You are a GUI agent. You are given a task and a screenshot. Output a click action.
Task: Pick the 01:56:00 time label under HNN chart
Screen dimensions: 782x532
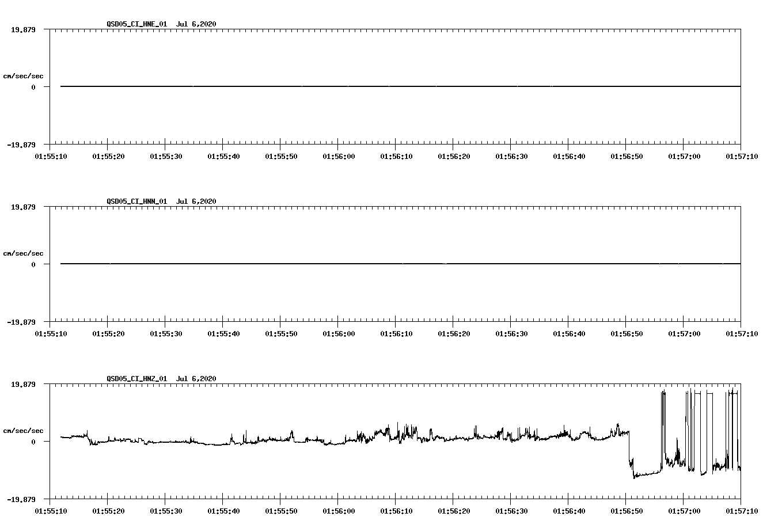coord(338,333)
